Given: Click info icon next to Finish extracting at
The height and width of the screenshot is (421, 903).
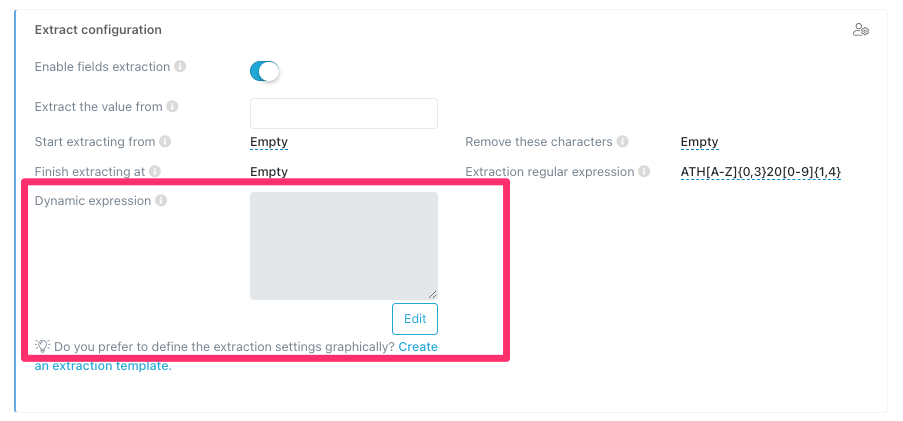Looking at the screenshot, I should coord(155,172).
